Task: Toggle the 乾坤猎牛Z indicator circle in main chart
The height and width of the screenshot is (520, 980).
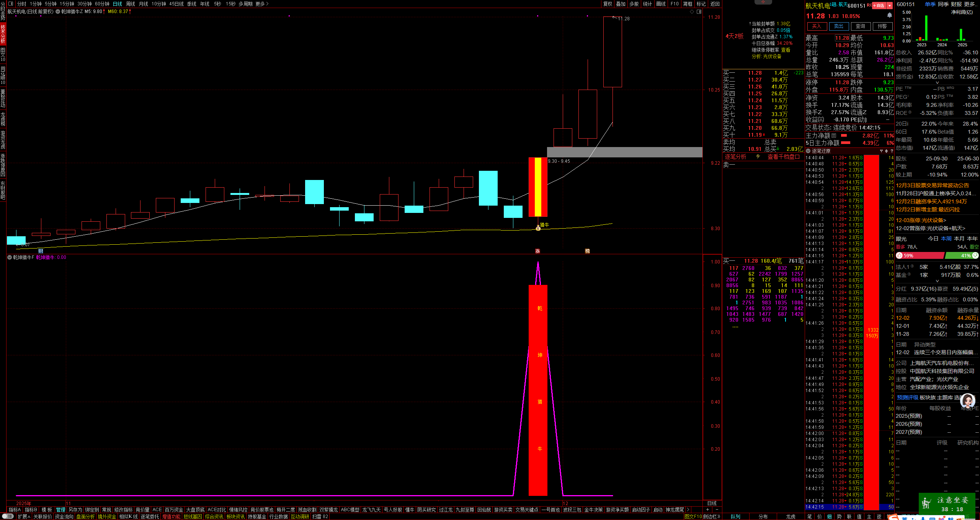Action: (x=58, y=11)
